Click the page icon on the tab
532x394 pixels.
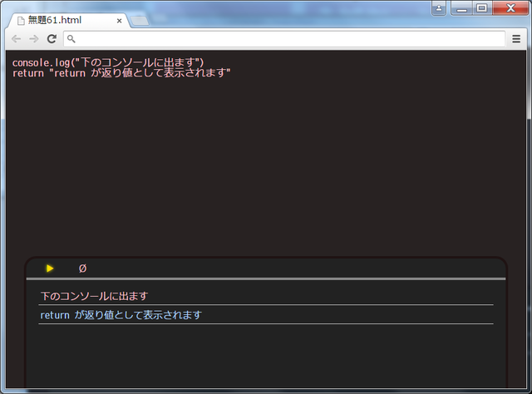point(21,21)
